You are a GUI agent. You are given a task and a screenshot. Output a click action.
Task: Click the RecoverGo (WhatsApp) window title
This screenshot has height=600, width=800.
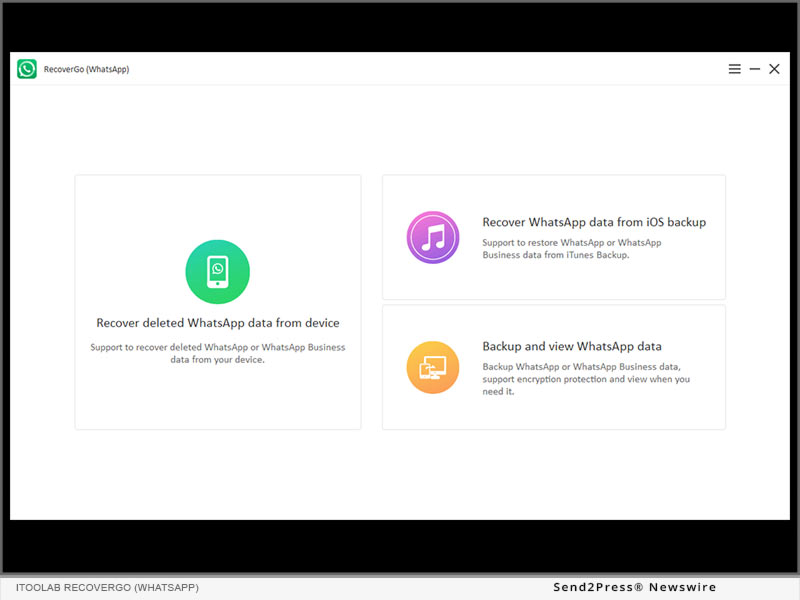coord(86,69)
